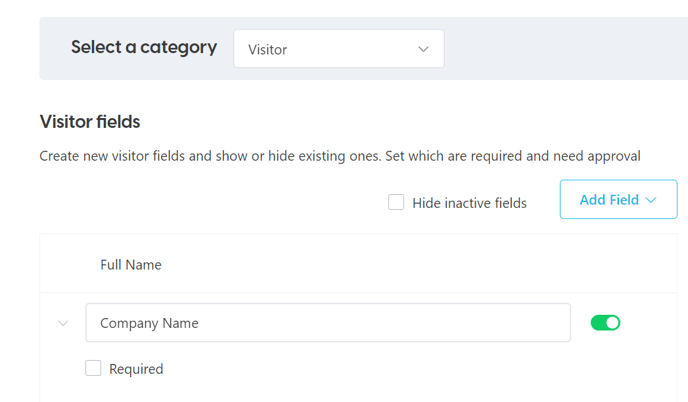Viewport: 688px width, 402px height.
Task: Turn off the green Company Name toggle
Action: (605, 323)
